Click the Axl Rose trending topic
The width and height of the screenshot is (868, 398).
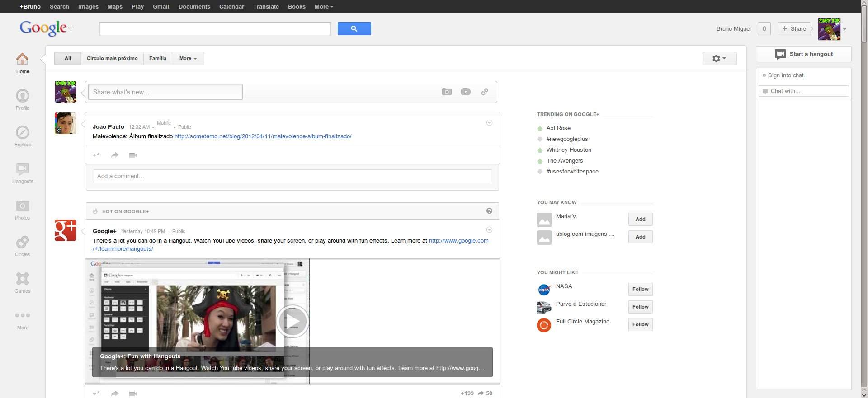tap(558, 128)
